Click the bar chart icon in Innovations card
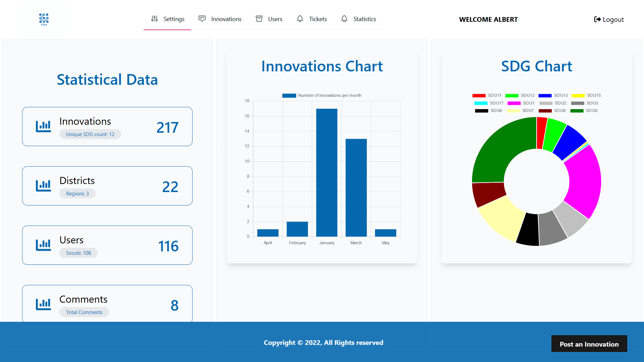This screenshot has width=644, height=362. pos(43,126)
